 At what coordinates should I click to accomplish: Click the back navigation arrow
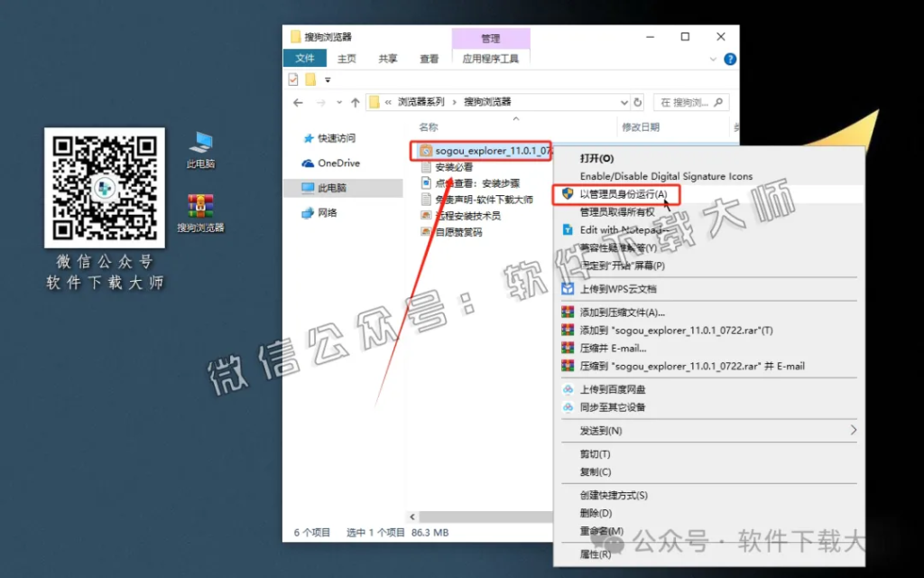[x=298, y=102]
